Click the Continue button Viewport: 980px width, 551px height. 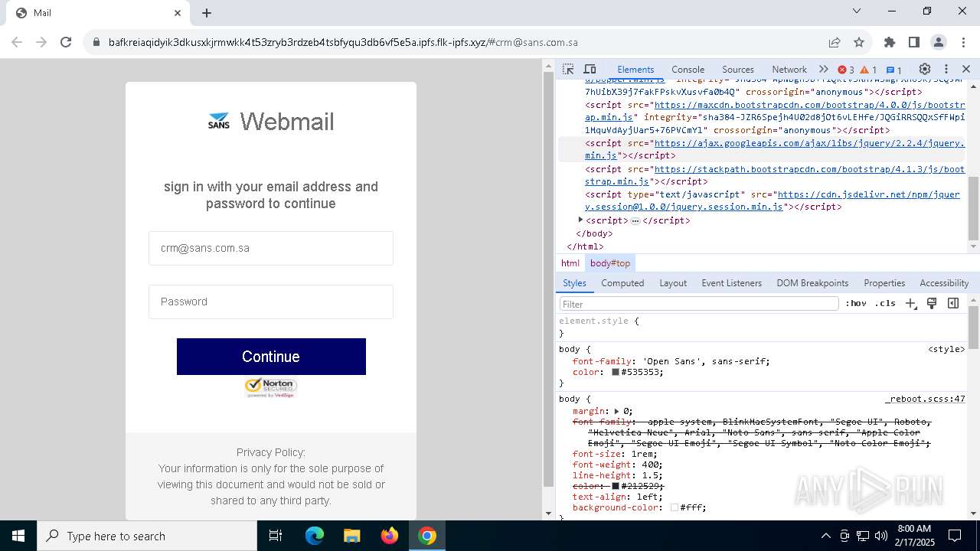click(271, 357)
